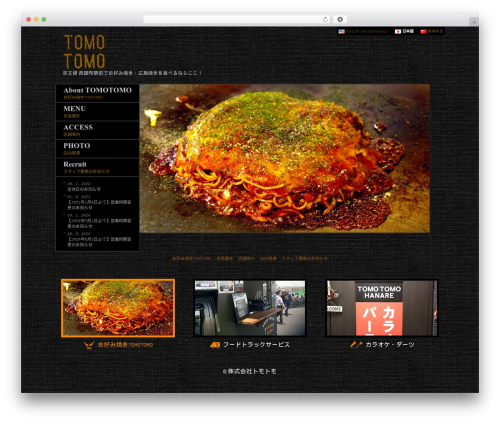
Task: Select the TOMO TOMO HANARE thumbnail image
Action: click(x=382, y=308)
